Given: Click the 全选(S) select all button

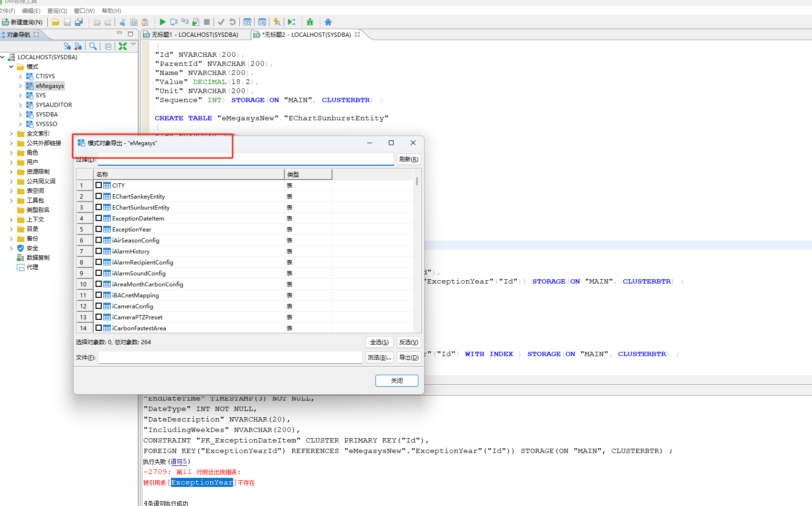Looking at the screenshot, I should tap(379, 342).
